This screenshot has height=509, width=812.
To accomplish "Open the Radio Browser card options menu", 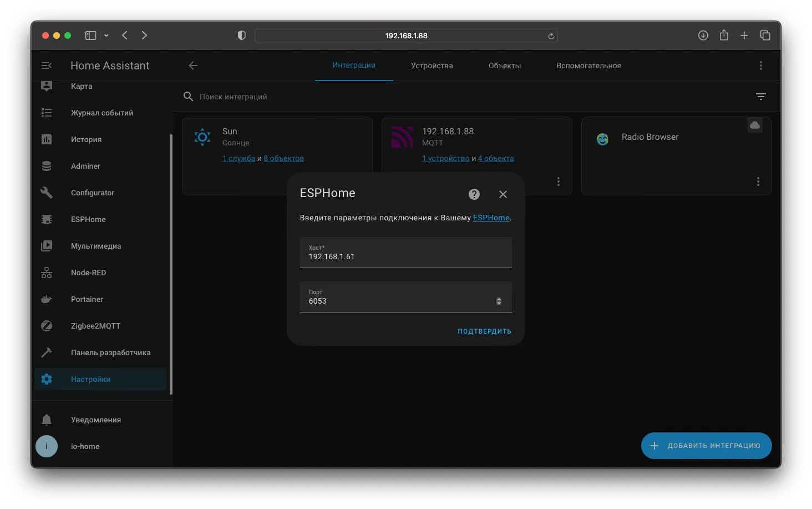I will [x=758, y=182].
